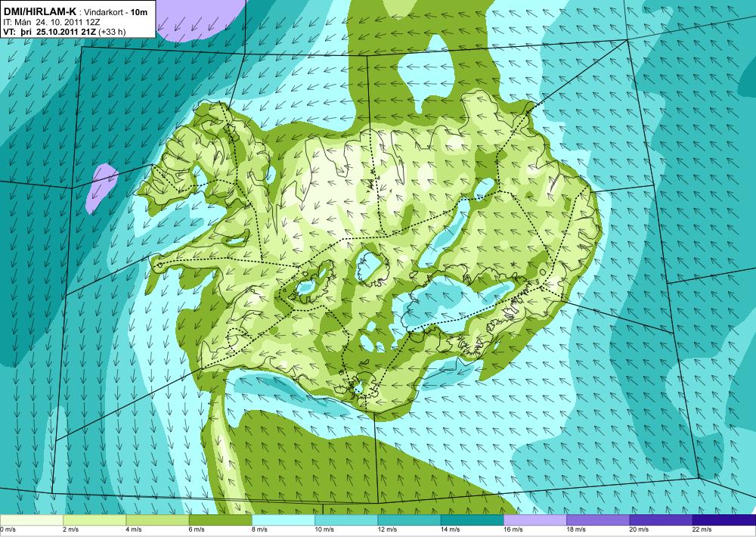Pick the teal 12–14 m/s legend swatch
The height and width of the screenshot is (537, 756).
click(409, 520)
